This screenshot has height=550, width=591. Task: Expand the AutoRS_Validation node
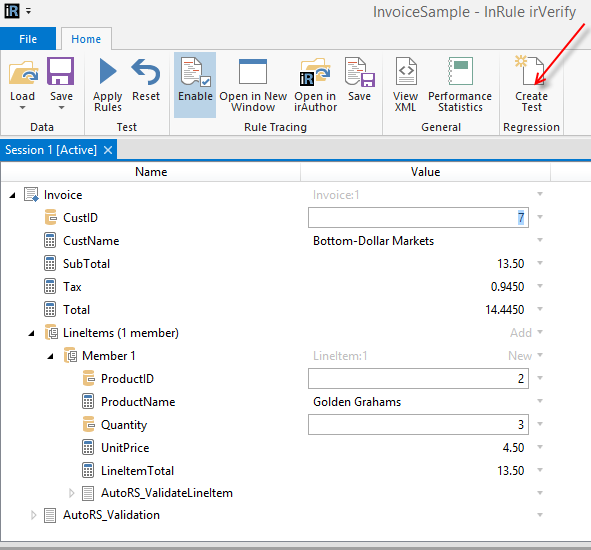coord(33,515)
